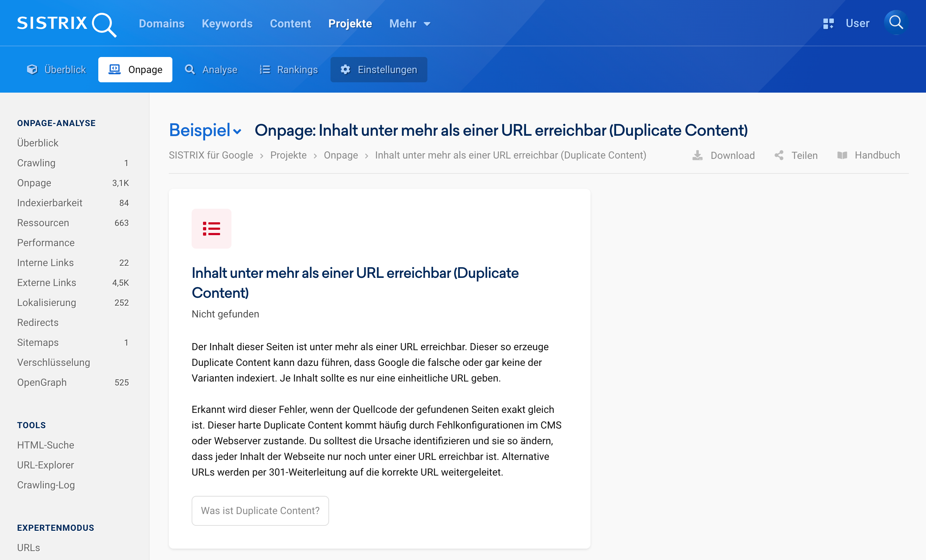Screen dimensions: 926x560
Task: Select Keywords in the top navigation
Action: (x=227, y=24)
